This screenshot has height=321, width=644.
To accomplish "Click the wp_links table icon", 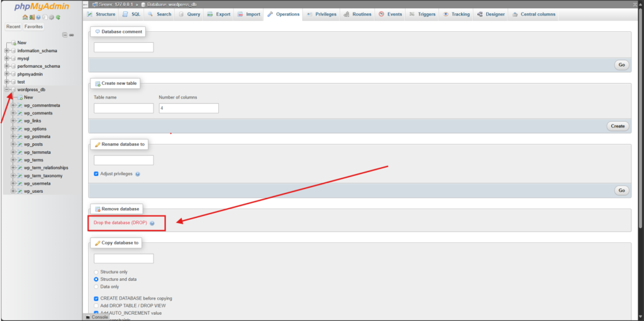I will (19, 121).
